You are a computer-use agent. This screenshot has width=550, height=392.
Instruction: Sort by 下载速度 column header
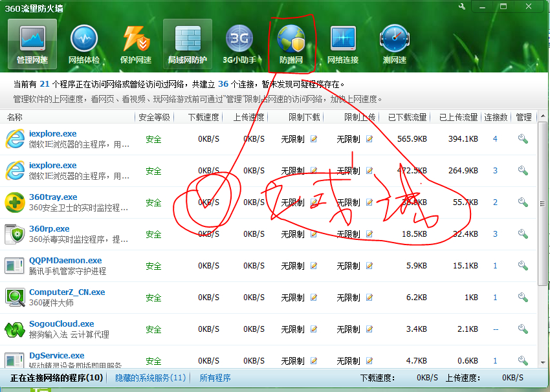click(203, 117)
